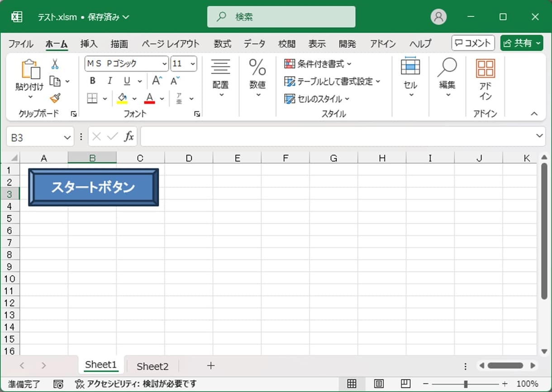Add a new sheet with plus

[211, 365]
